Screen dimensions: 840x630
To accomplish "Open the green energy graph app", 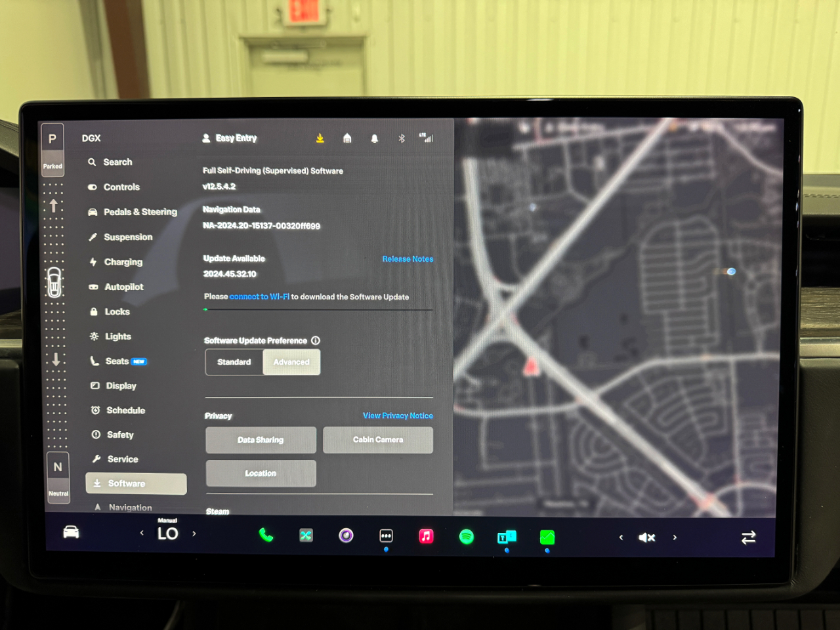I will pyautogui.click(x=547, y=537).
